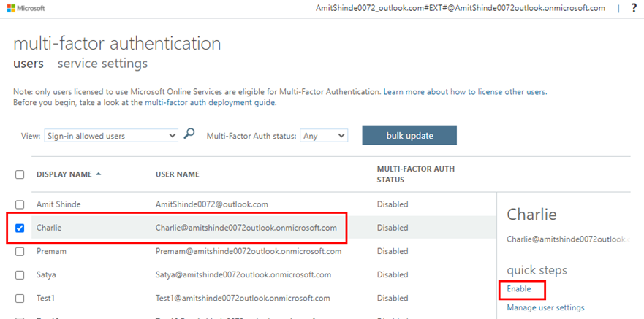Select Premam display name
This screenshot has width=644, height=319.
point(51,251)
